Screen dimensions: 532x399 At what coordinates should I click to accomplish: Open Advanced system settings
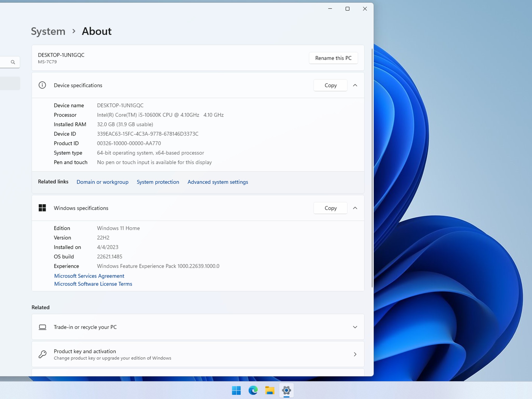pos(218,182)
